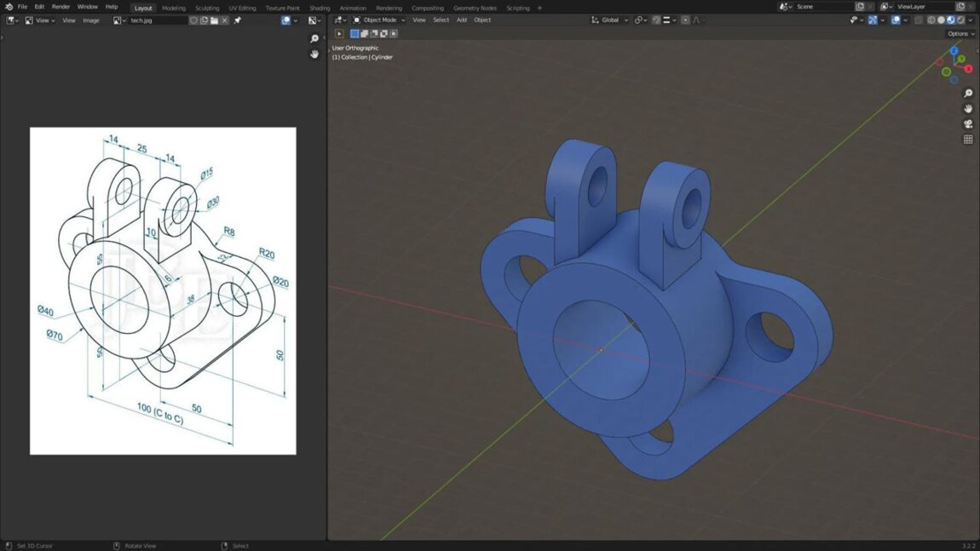Screen dimensions: 980x551
Task: Toggle the camera view icon
Action: 968,124
